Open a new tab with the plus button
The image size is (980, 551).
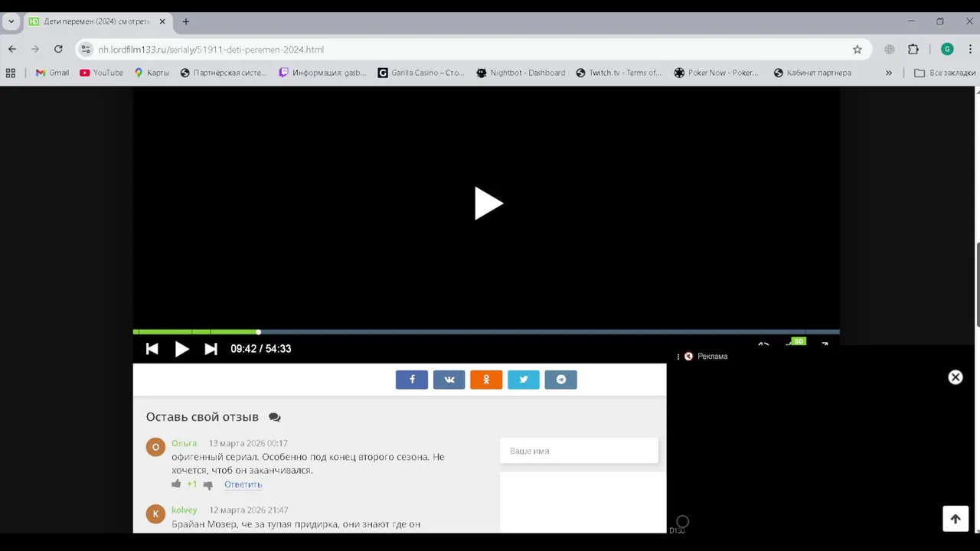186,21
